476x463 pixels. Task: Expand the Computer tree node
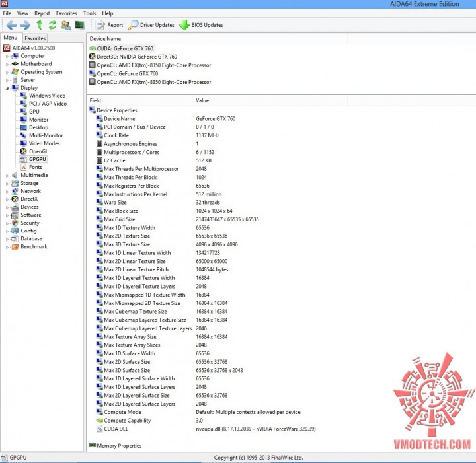click(7, 56)
